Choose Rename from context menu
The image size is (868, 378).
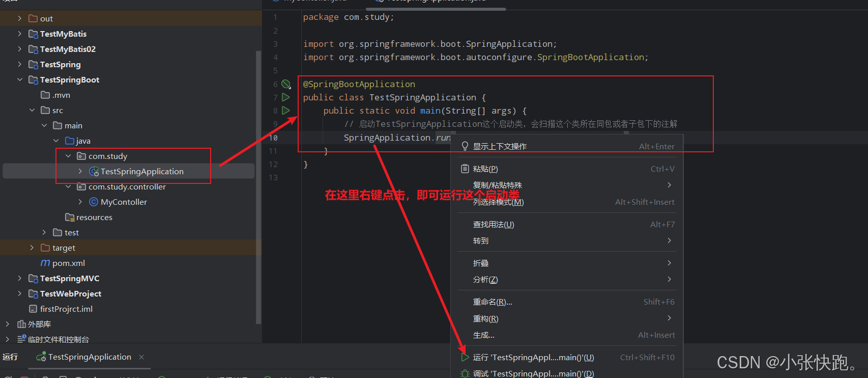point(567,302)
